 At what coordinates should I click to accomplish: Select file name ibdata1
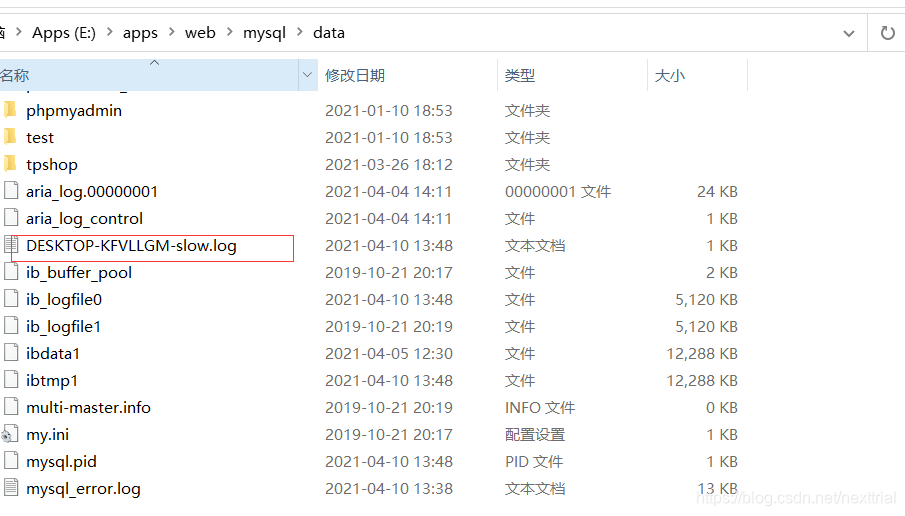point(53,353)
